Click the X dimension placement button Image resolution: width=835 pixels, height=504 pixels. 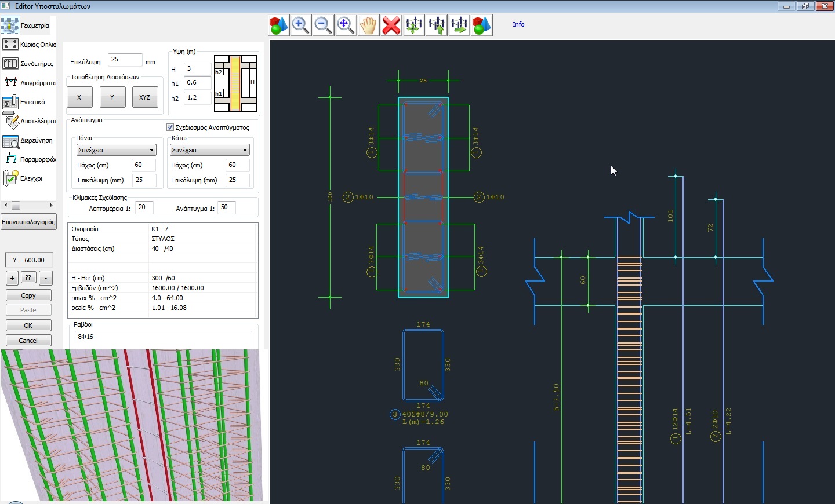pyautogui.click(x=79, y=97)
